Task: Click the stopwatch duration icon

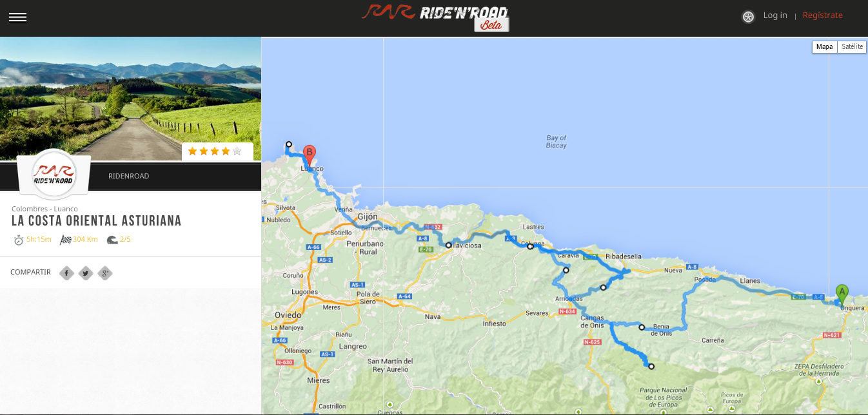Action: tap(19, 240)
